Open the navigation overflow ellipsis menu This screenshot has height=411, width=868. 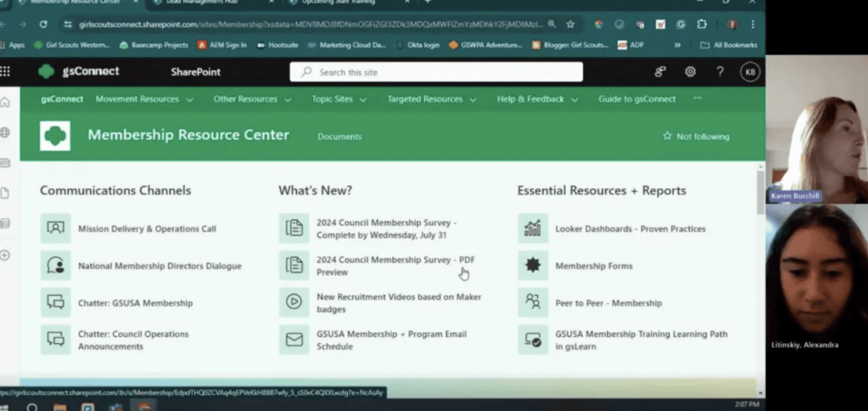697,98
